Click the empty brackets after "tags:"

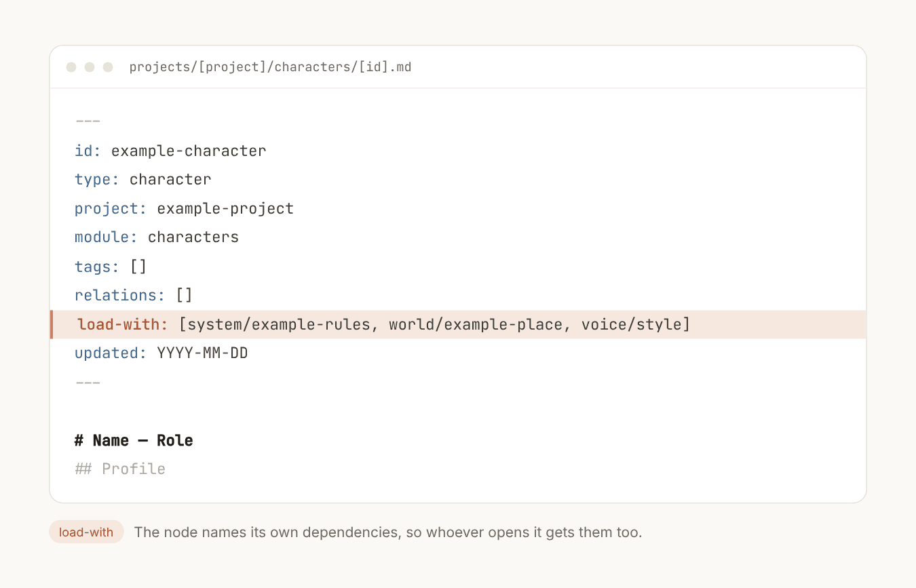138,267
